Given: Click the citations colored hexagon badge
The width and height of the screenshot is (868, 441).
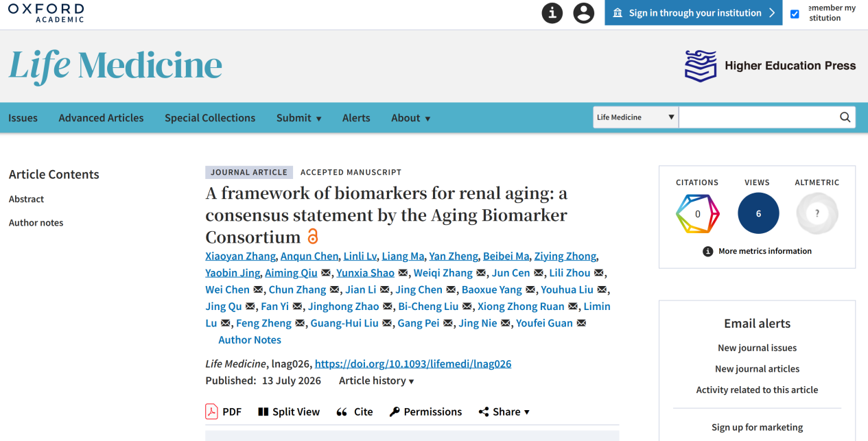Looking at the screenshot, I should [697, 213].
